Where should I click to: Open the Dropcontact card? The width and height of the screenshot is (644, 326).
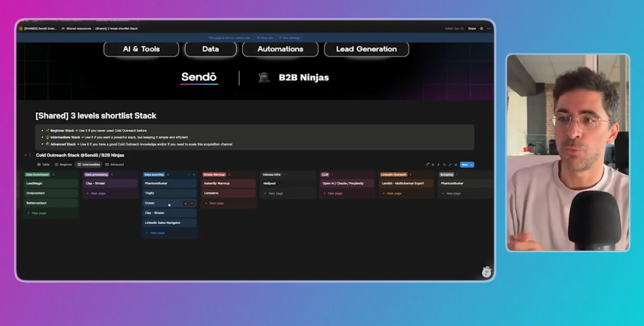coord(51,193)
